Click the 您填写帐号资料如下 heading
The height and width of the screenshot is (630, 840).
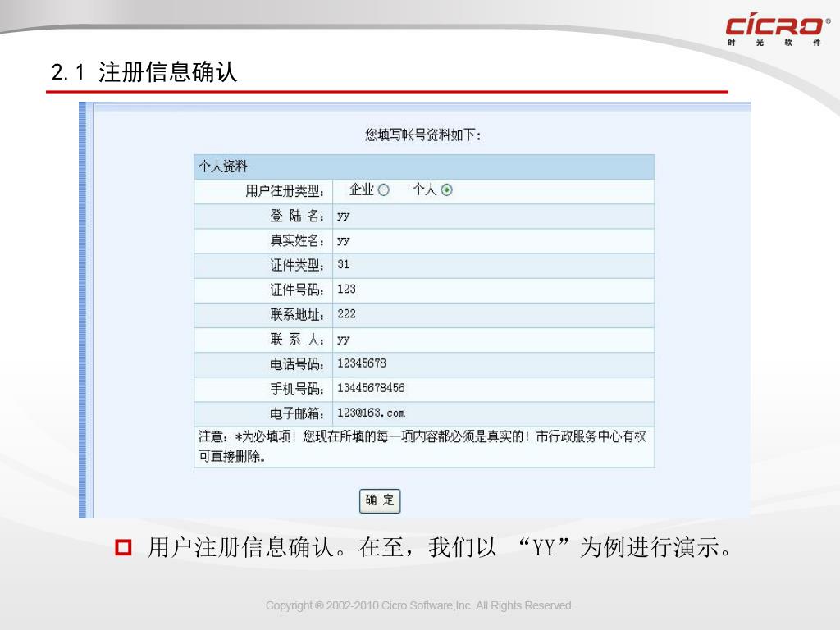coord(422,135)
